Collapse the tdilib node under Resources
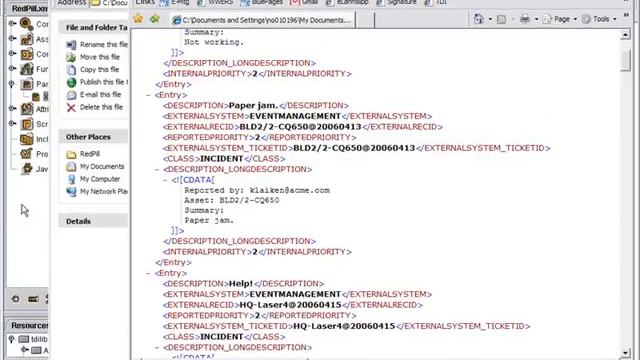The width and height of the screenshot is (640, 360). [11, 339]
